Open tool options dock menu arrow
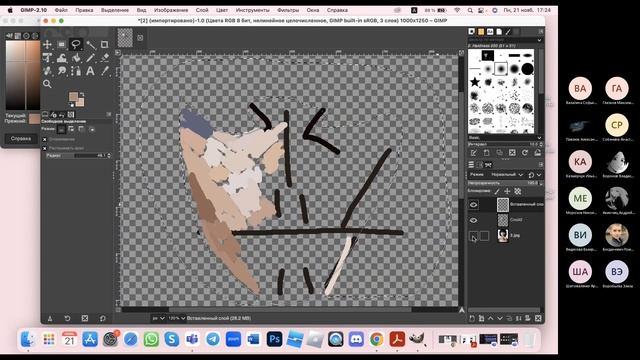Screen dimensions: 640x360 pos(109,115)
